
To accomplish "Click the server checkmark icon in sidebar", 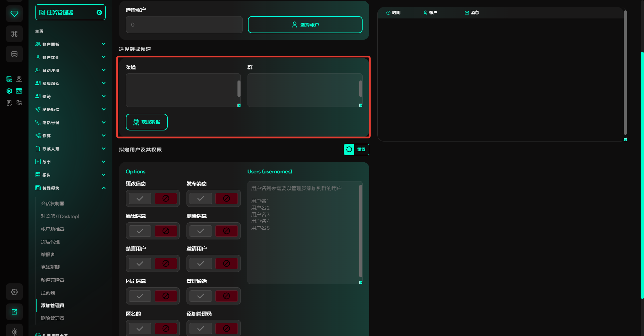I will (x=9, y=79).
